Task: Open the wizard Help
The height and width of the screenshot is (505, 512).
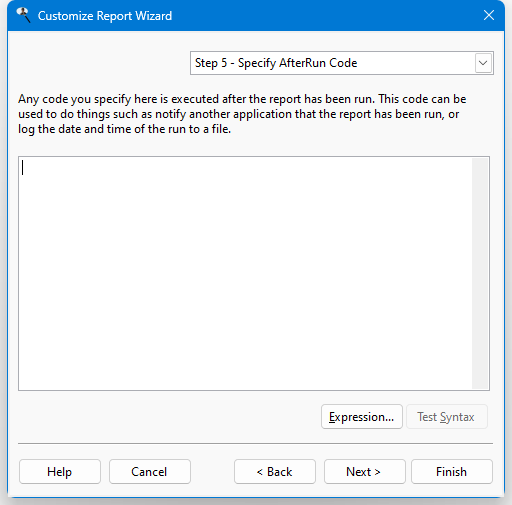Action: 60,472
